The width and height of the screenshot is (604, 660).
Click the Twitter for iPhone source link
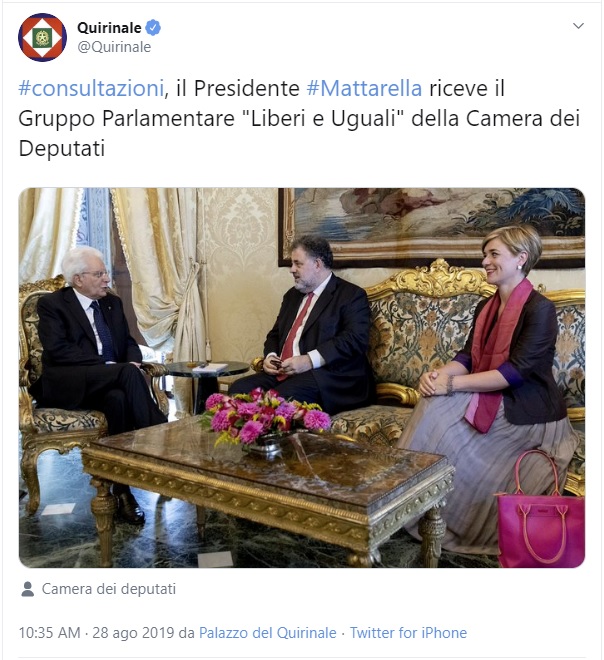click(408, 633)
